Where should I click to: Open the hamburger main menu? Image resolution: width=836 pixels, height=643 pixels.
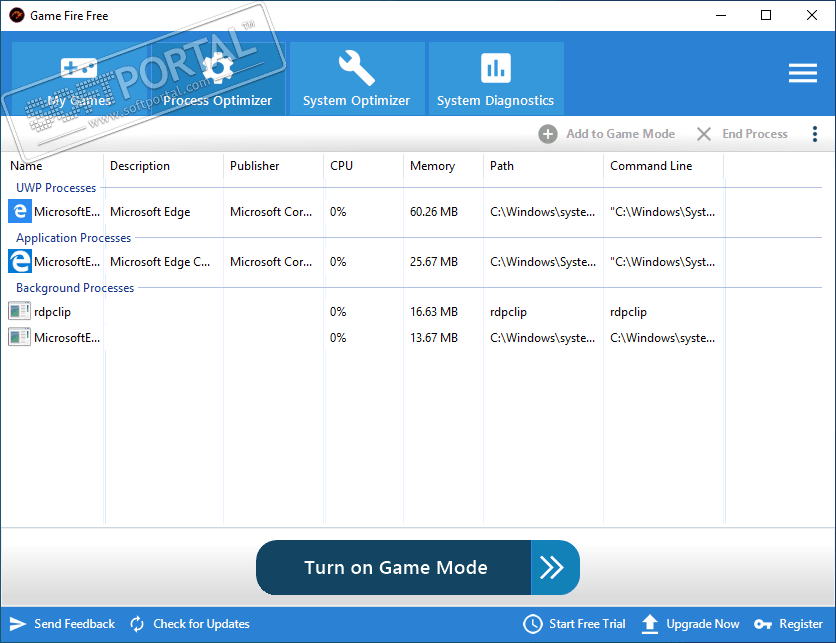coord(803,73)
